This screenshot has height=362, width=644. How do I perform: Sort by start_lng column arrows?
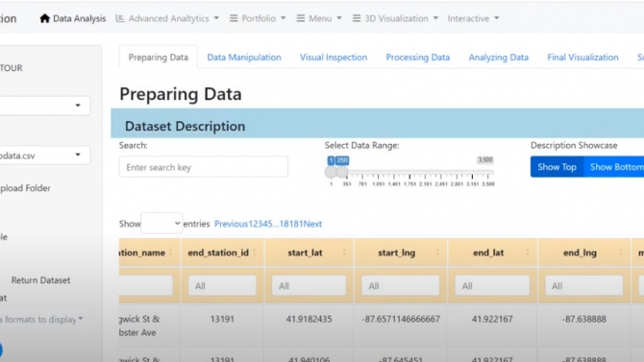pos(437,253)
